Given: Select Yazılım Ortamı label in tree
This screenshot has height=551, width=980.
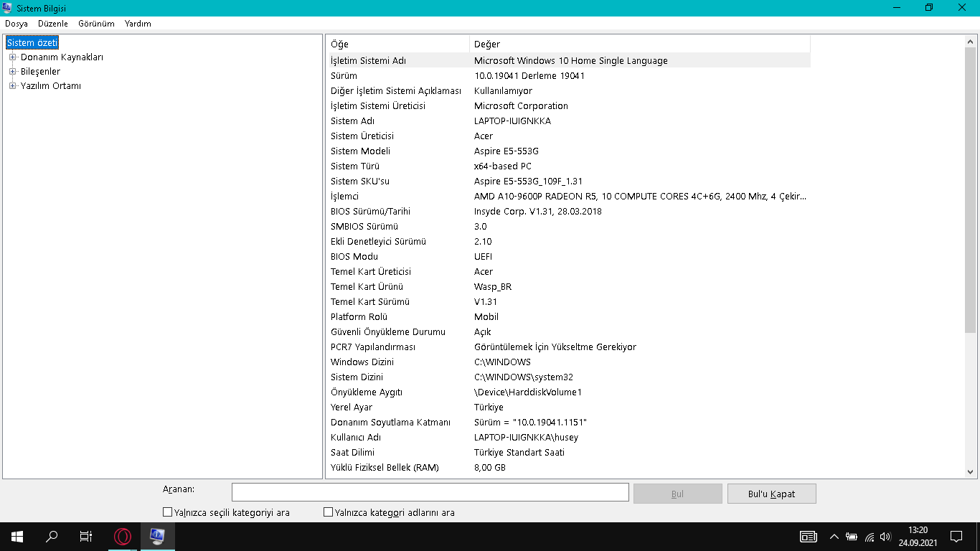Looking at the screenshot, I should [50, 86].
